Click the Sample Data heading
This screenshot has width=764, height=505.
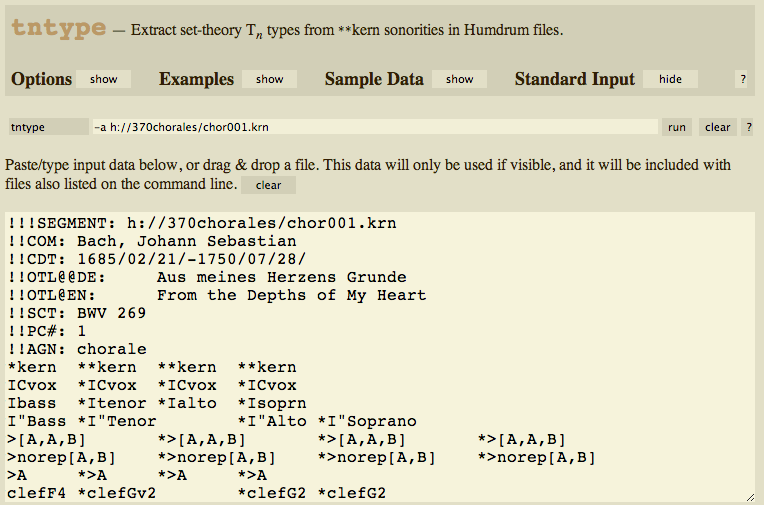[x=374, y=79]
